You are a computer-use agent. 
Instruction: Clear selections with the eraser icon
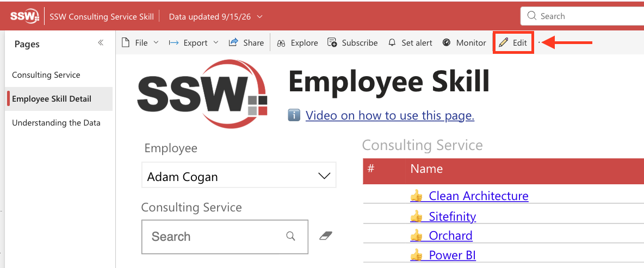point(326,235)
